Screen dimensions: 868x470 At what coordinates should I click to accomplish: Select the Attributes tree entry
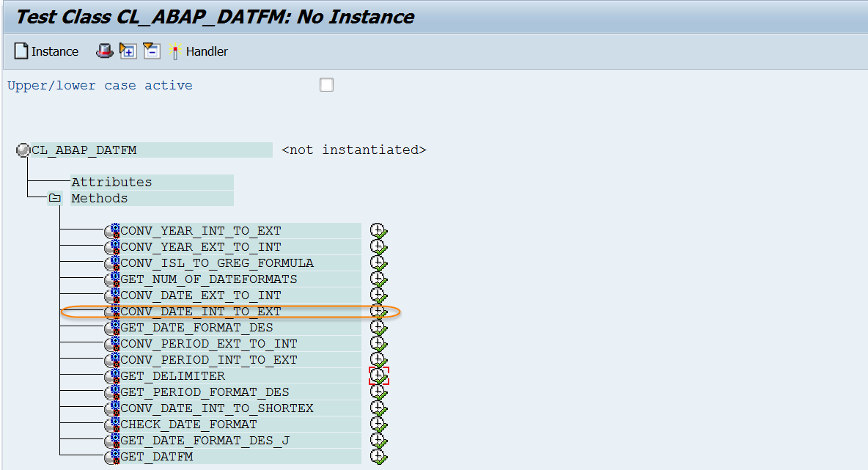[111, 182]
